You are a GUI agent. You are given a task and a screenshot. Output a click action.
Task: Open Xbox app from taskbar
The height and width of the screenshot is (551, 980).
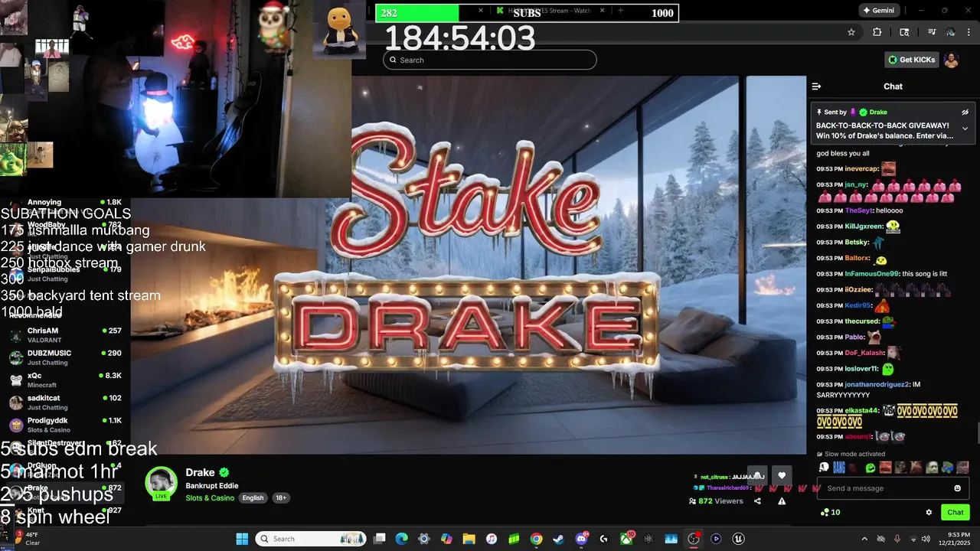[626, 539]
